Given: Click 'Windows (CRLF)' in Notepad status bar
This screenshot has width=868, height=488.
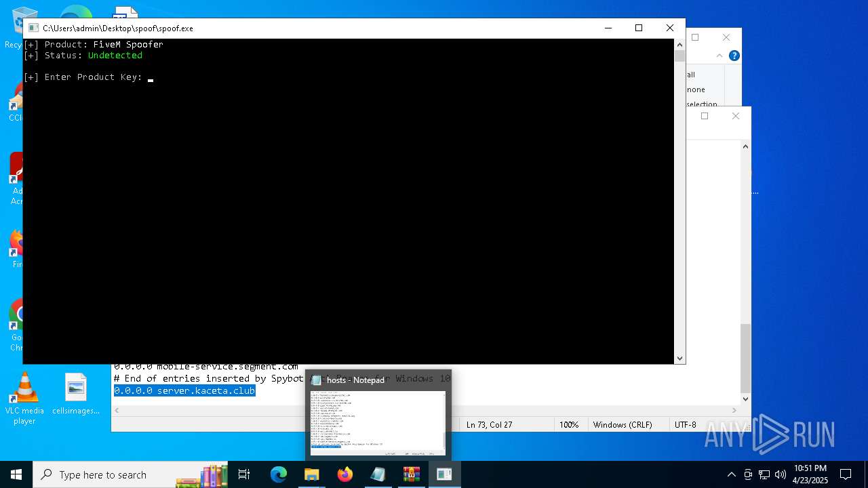Looking at the screenshot, I should (623, 424).
